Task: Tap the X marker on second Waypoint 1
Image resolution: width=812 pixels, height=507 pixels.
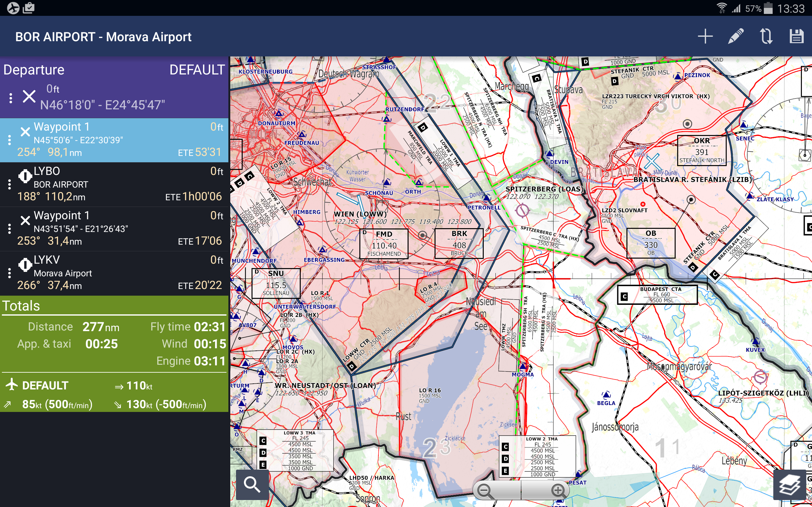Action: [x=25, y=220]
